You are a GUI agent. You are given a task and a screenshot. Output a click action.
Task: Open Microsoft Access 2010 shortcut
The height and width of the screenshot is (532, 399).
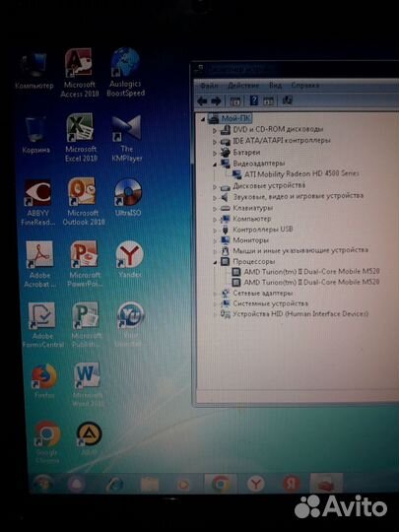coord(80,73)
